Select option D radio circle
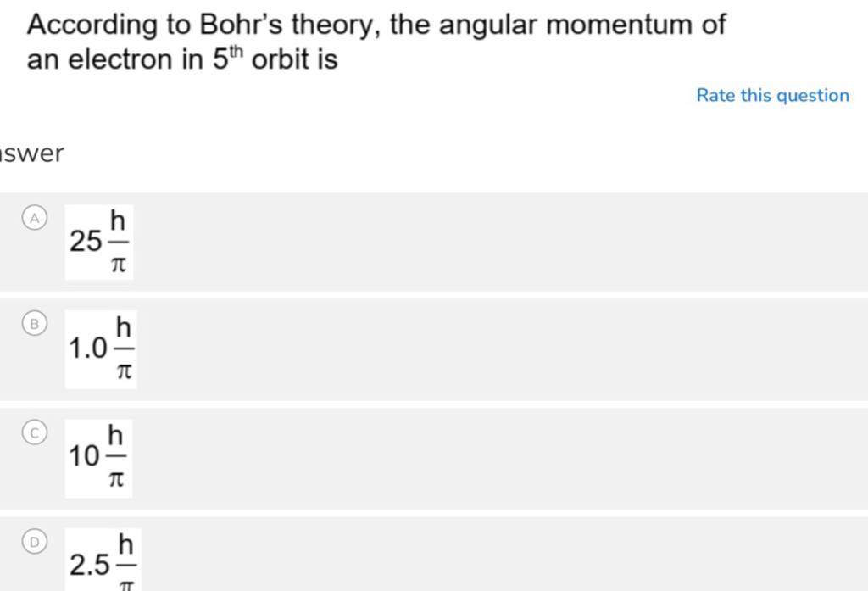This screenshot has height=591, width=868. click(35, 543)
